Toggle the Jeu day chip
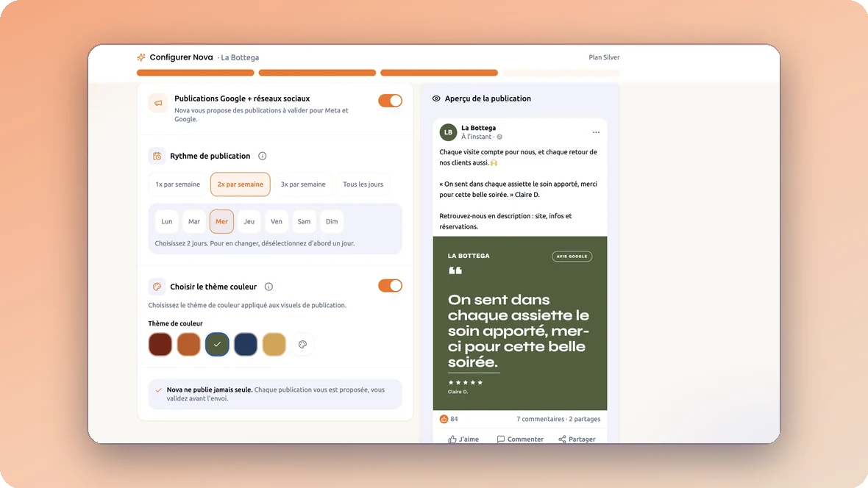Image resolution: width=868 pixels, height=488 pixels. 249,221
